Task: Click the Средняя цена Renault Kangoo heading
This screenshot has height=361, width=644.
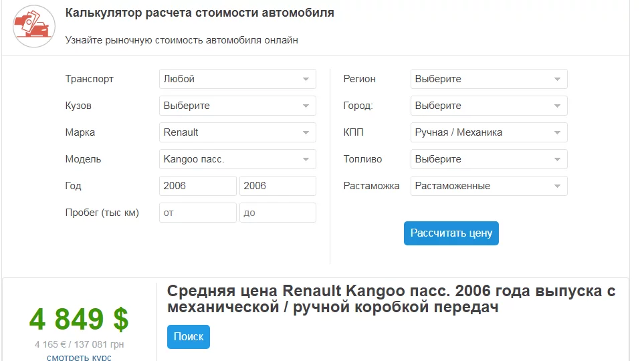Action: (391, 299)
